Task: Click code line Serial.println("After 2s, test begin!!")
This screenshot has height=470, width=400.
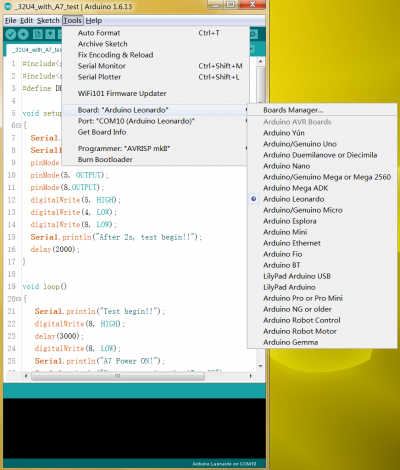Action: point(116,237)
